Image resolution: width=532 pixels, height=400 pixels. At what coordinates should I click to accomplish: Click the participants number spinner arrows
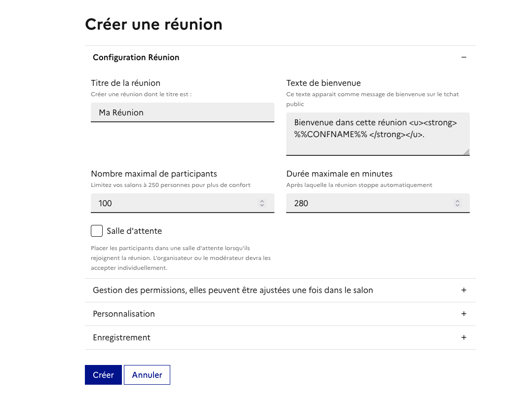[262, 203]
